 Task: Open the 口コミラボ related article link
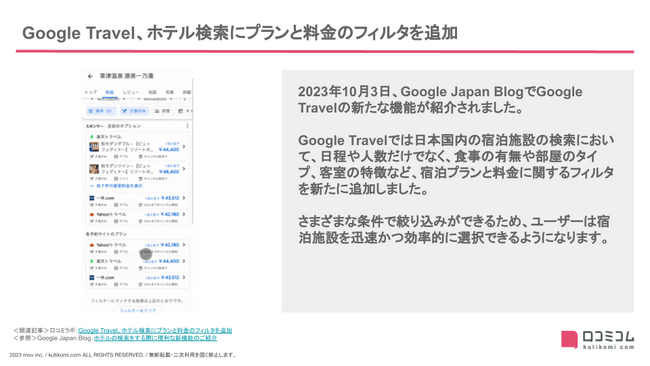[x=155, y=330]
